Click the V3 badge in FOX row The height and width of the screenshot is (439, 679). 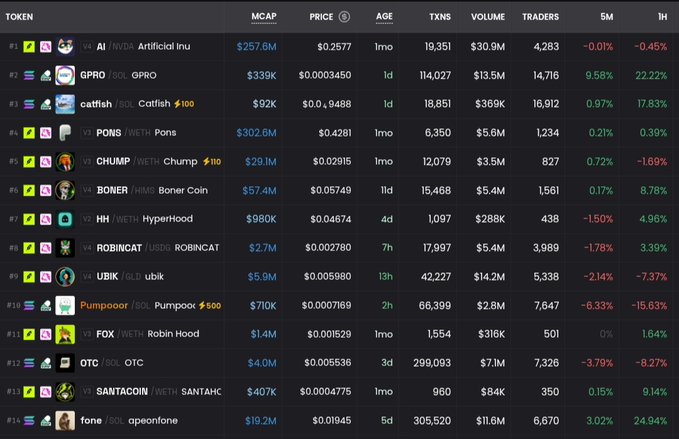(x=87, y=334)
